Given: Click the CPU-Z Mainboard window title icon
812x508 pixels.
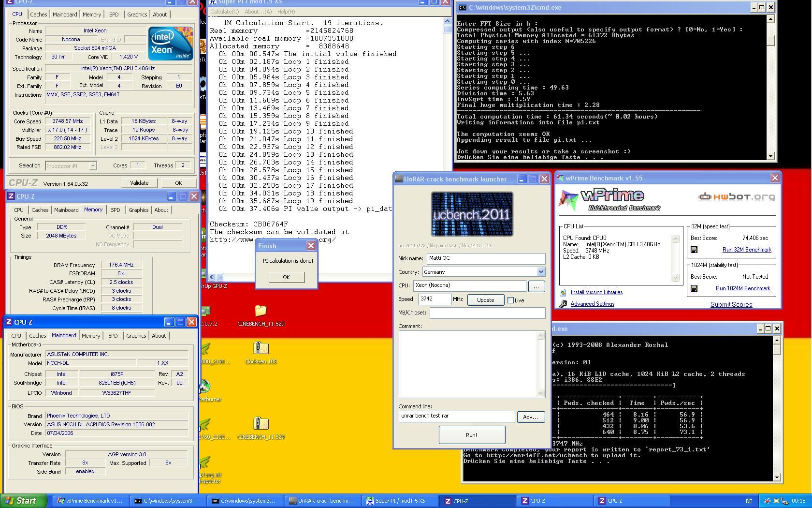Looking at the screenshot, I should point(9,322).
